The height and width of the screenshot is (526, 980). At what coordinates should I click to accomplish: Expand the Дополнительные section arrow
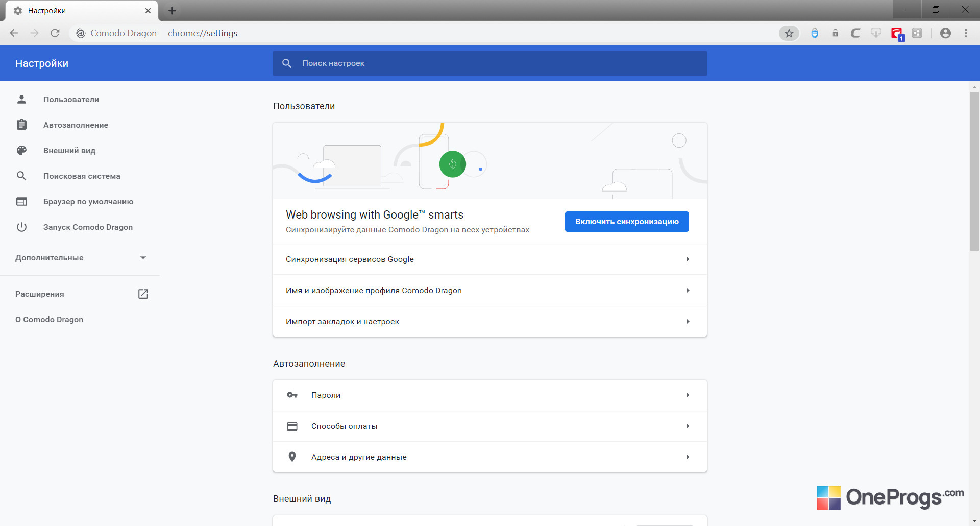tap(143, 258)
